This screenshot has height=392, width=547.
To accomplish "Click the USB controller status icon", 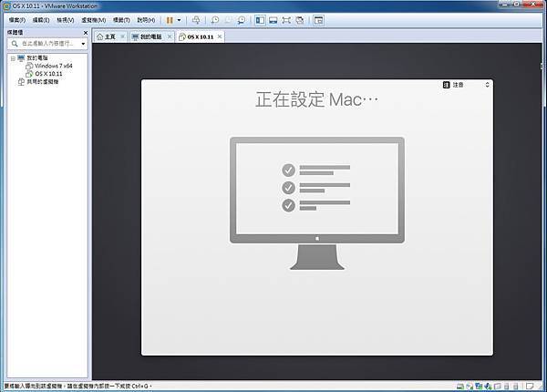I will coord(498,386).
